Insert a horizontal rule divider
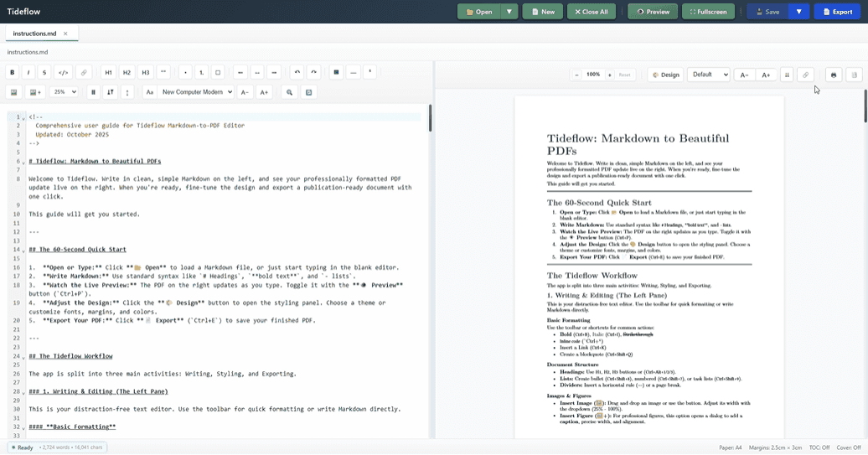This screenshot has width=868, height=455. [x=354, y=73]
